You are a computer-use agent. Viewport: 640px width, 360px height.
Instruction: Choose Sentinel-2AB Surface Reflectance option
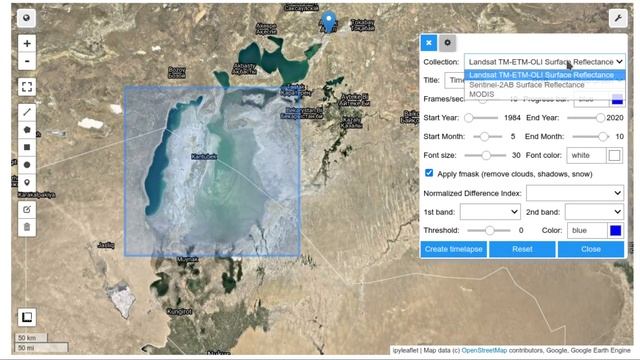tap(544, 85)
